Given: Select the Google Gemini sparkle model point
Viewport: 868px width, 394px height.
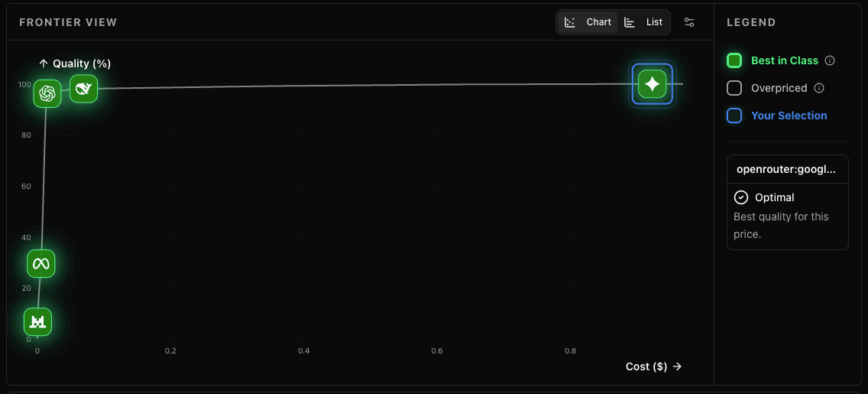Looking at the screenshot, I should [x=652, y=84].
